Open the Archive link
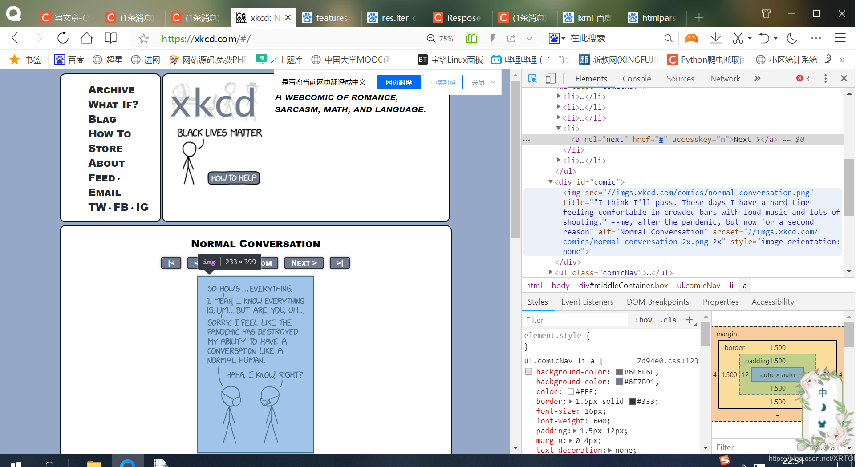Screen dimensions: 868x467 (x=111, y=90)
